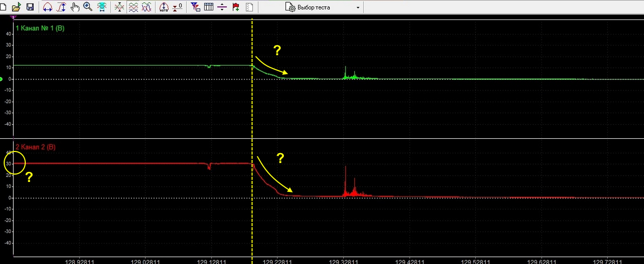Click time axis label 129.12811
The width and height of the screenshot is (644, 264).
coord(211,261)
